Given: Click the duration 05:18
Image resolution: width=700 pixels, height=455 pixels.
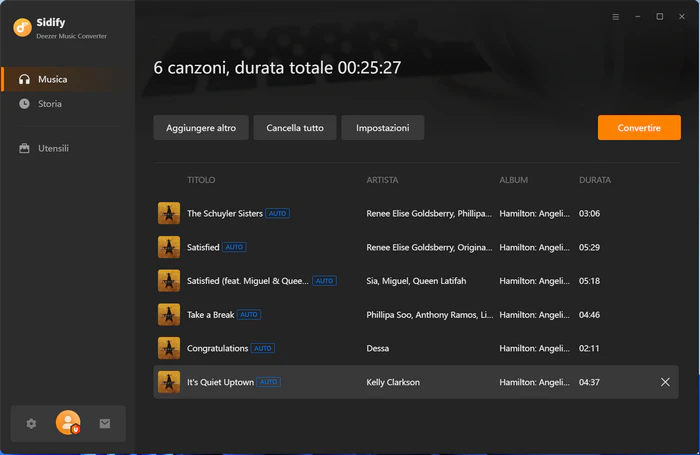Looking at the screenshot, I should tap(589, 281).
